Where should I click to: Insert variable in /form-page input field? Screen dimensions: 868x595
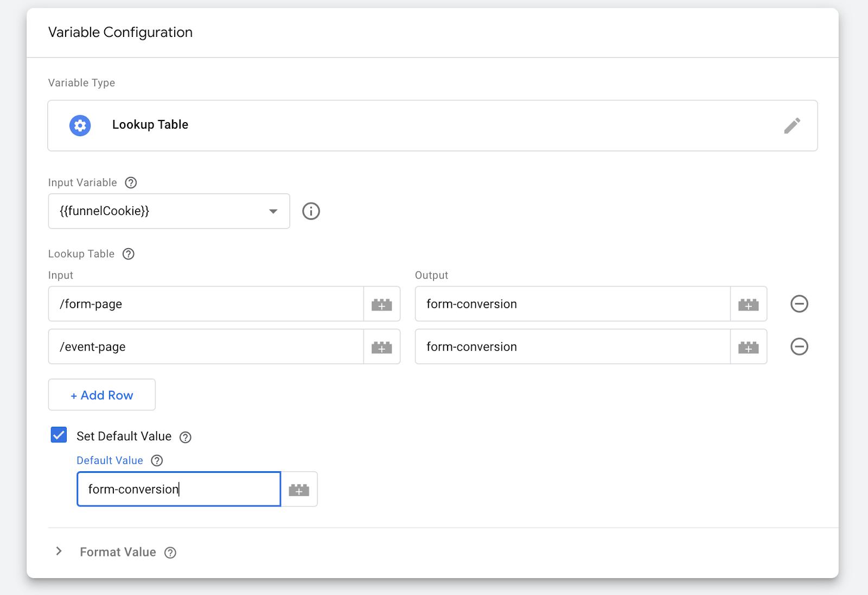381,305
